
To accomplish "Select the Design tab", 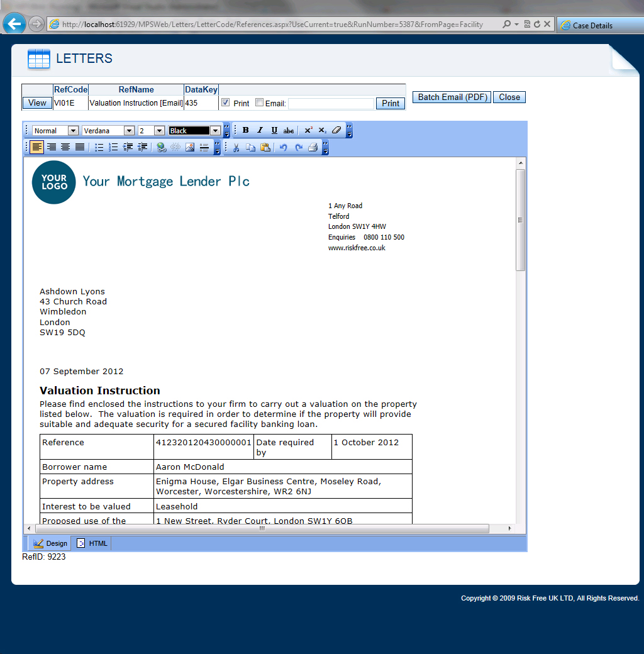I will (x=50, y=543).
